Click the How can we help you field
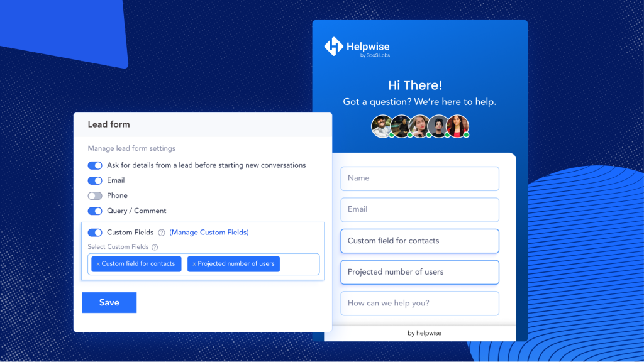This screenshot has height=362, width=644. point(419,304)
